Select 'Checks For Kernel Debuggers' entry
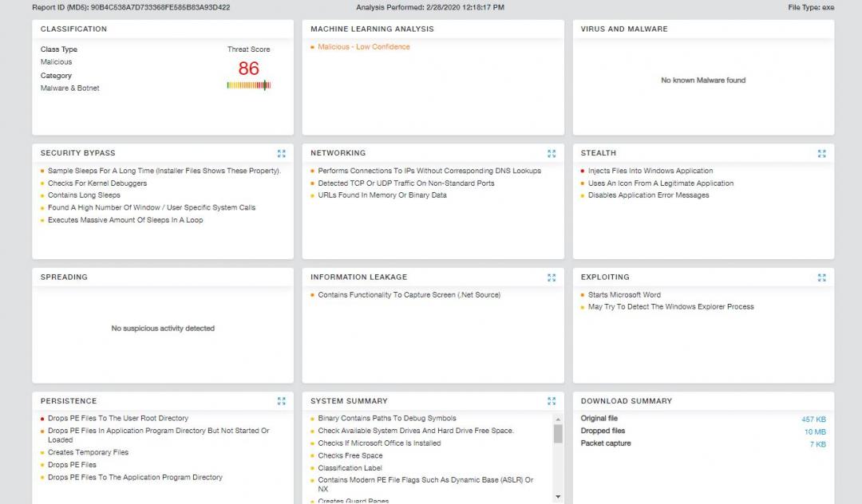 point(97,183)
